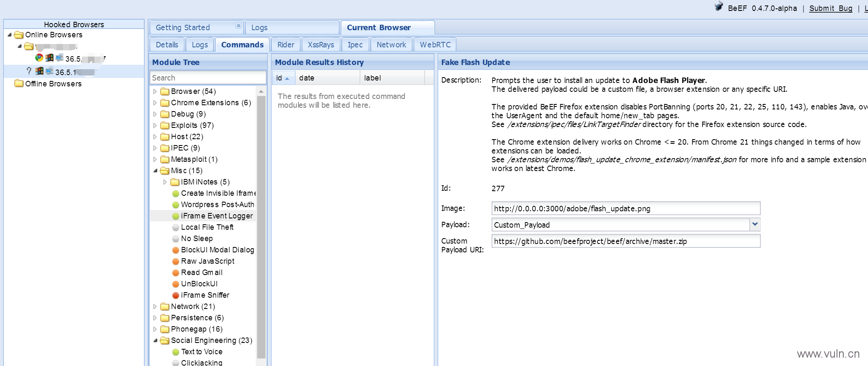Viewport: 868px width, 366px height.
Task: Click the Module Tree scrollbar
Action: tap(261, 226)
